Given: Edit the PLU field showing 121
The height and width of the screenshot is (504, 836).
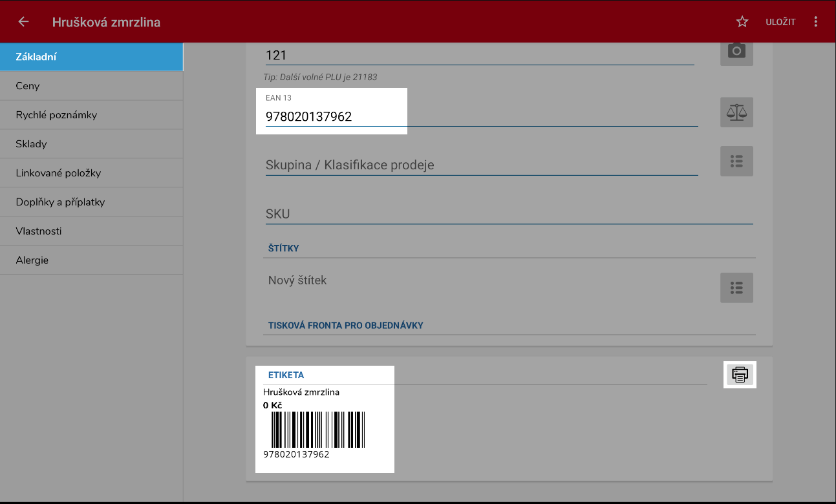Looking at the screenshot, I should [x=480, y=56].
